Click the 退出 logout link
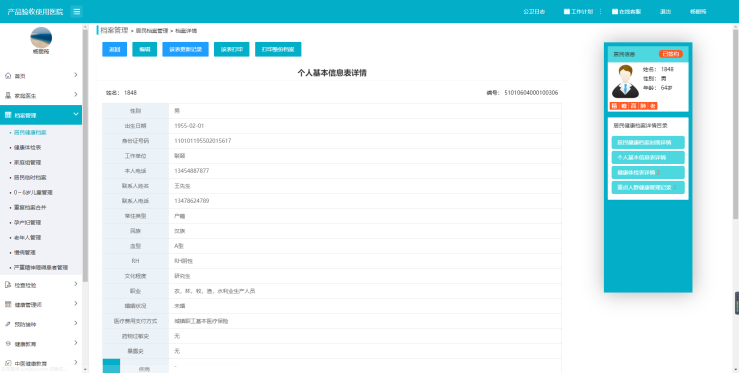This screenshot has height=374, width=740. click(665, 12)
